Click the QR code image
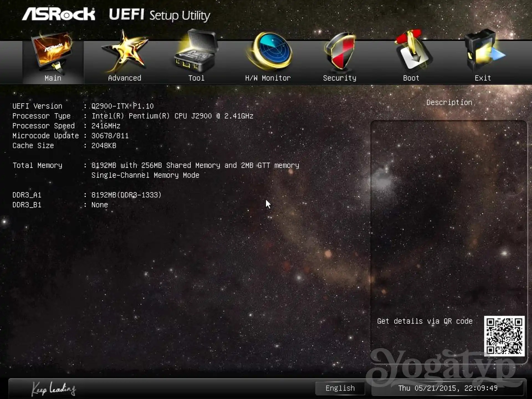This screenshot has width=532, height=399. coord(504,336)
